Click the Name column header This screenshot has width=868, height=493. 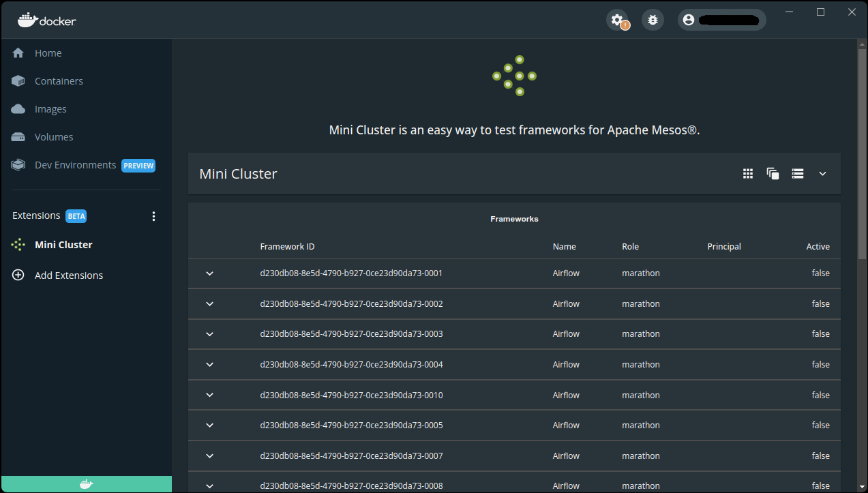565,247
